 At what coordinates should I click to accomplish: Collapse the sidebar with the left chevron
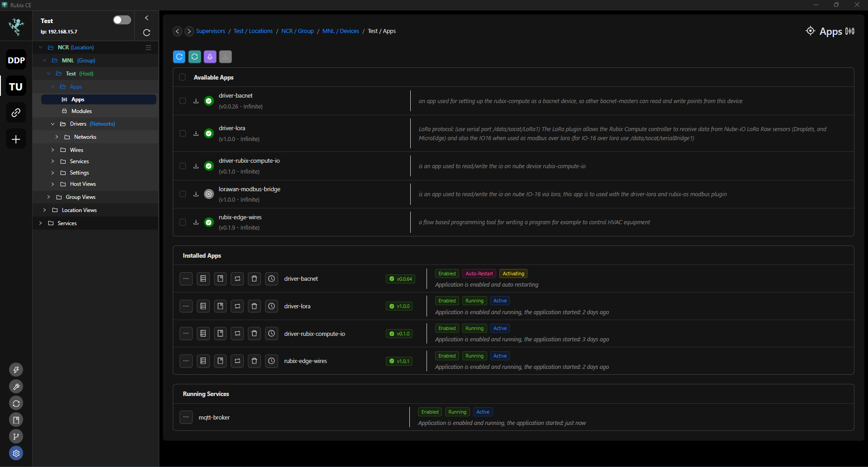click(x=147, y=18)
